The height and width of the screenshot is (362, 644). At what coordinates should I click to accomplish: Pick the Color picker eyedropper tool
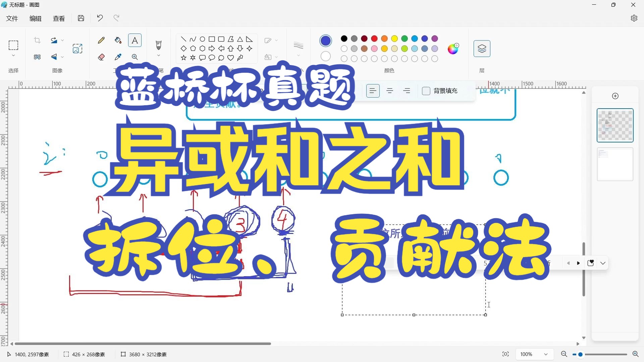tap(118, 57)
